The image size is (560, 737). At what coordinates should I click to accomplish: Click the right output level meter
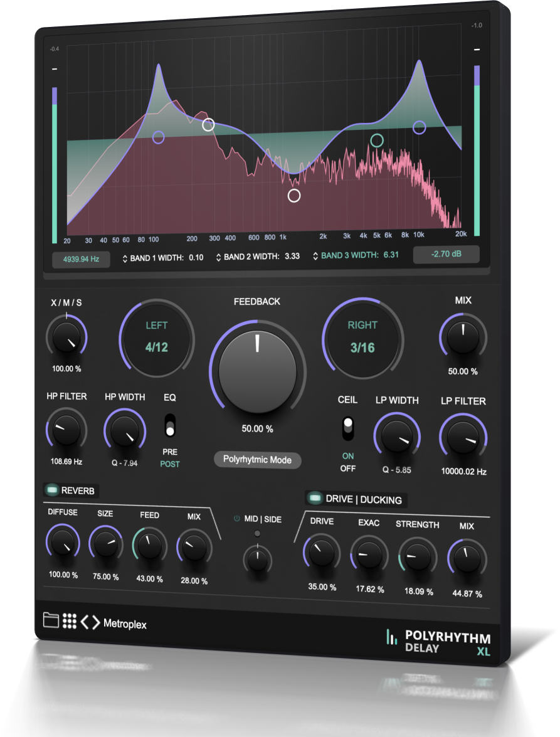[x=477, y=151]
